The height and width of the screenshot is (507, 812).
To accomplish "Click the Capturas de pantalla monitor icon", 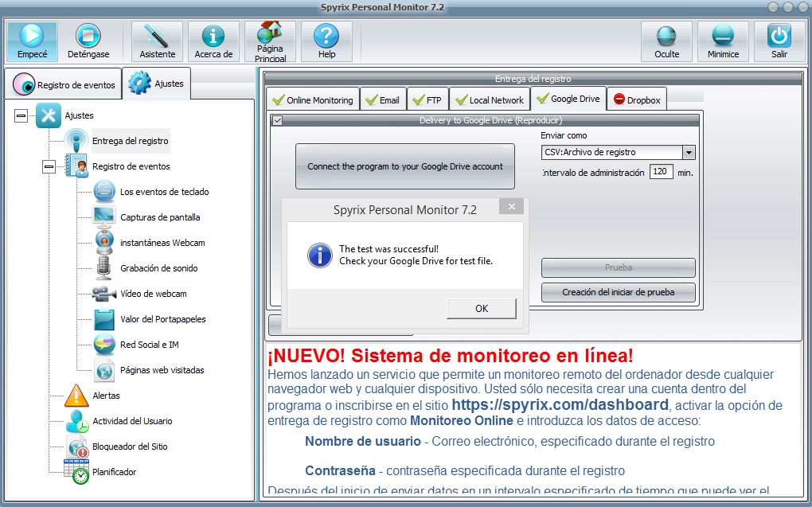I will click(104, 217).
